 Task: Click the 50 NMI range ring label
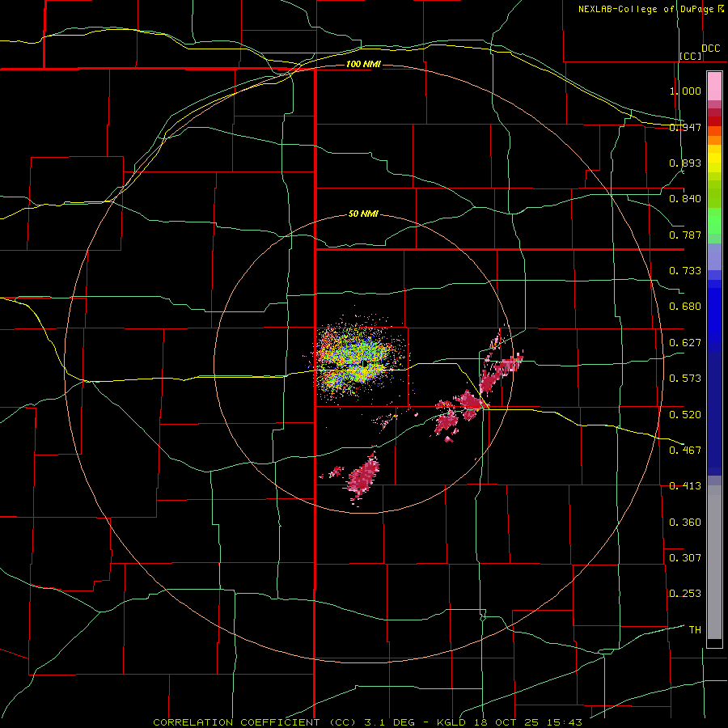tap(363, 214)
